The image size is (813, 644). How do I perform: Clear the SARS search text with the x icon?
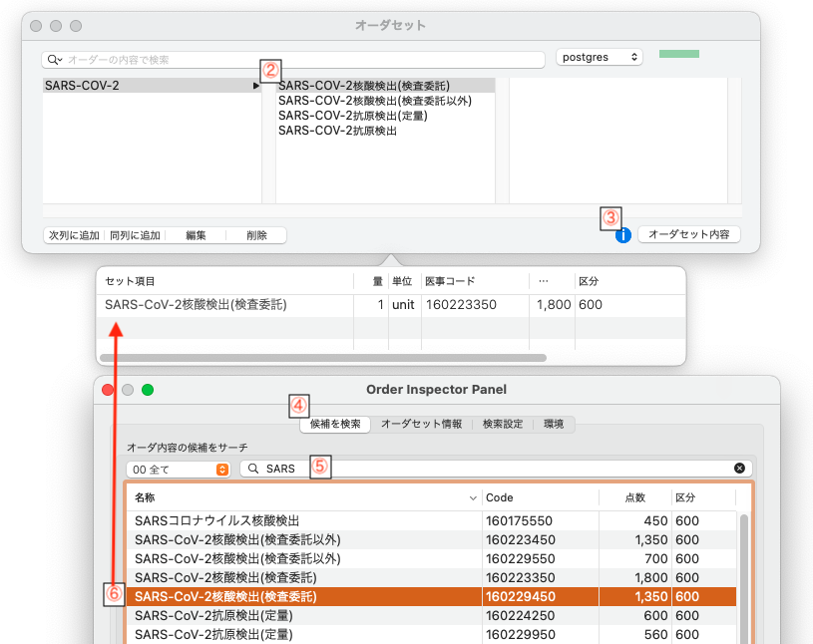[739, 468]
